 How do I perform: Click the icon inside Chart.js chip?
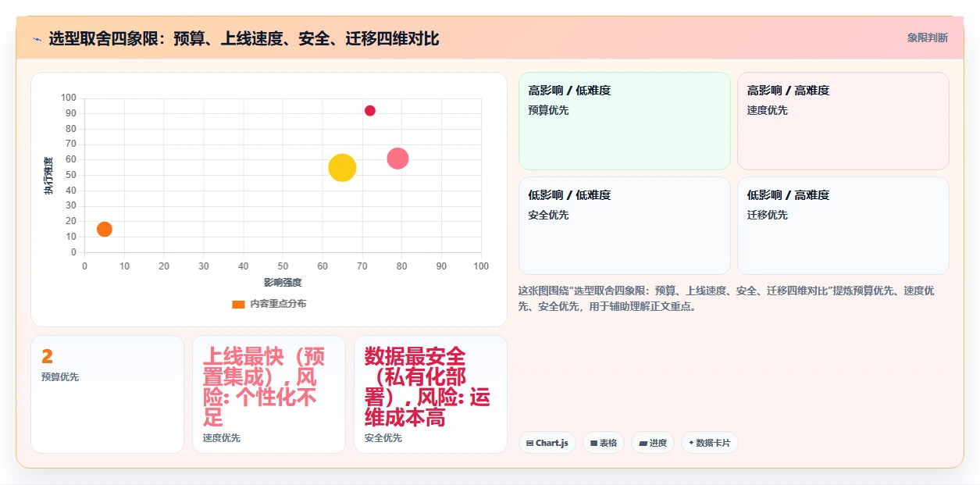click(x=530, y=444)
